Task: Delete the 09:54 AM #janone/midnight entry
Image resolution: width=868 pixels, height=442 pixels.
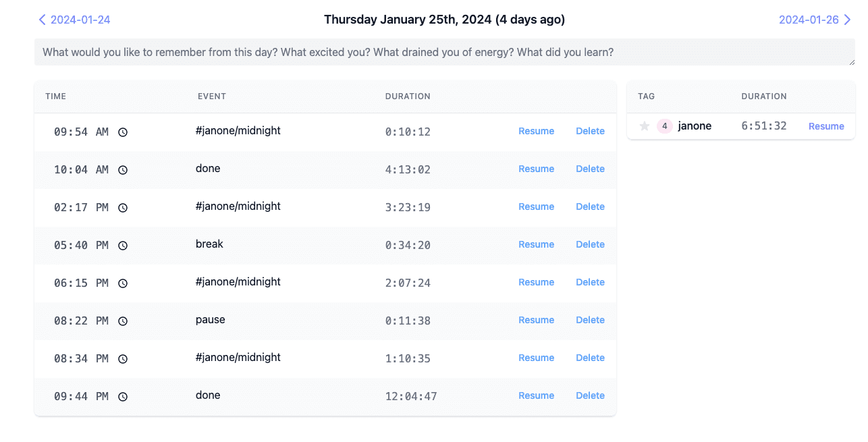Action: [x=590, y=131]
